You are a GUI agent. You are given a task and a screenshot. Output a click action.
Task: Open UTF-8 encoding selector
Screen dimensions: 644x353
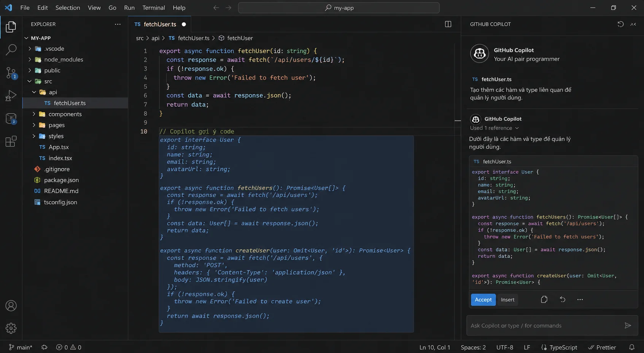coord(505,347)
